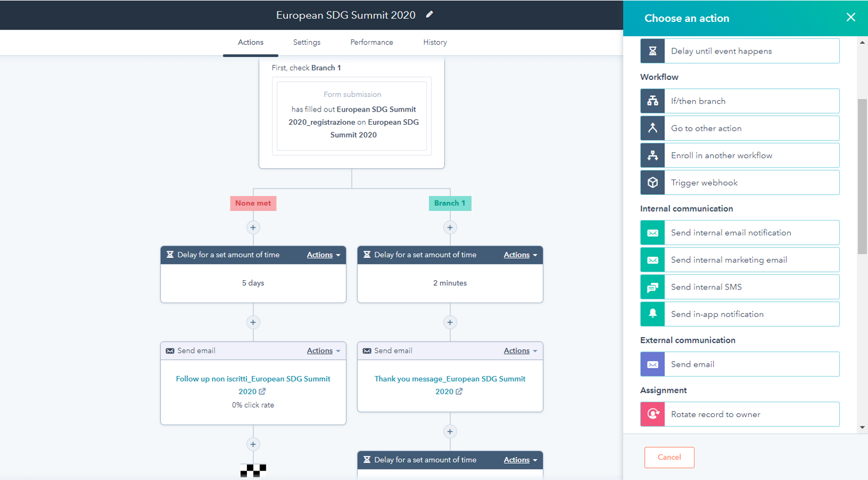Click the scrollbar down arrow in panel
The image size is (868, 480).
[863, 427]
